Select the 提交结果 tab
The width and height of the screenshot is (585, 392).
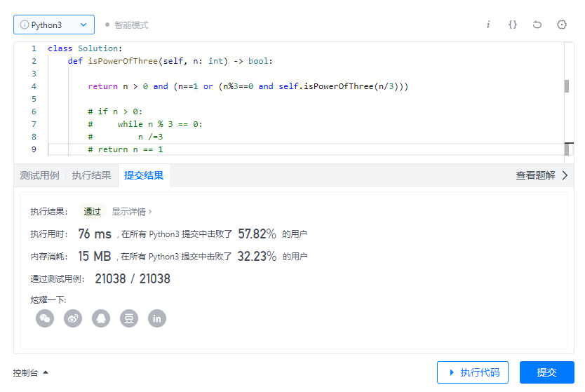[144, 175]
